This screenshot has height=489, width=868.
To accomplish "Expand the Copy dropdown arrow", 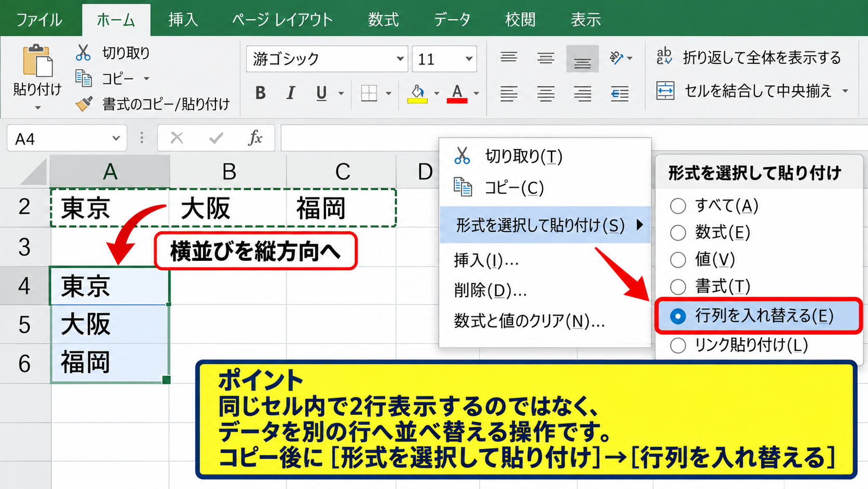I will click(x=146, y=79).
